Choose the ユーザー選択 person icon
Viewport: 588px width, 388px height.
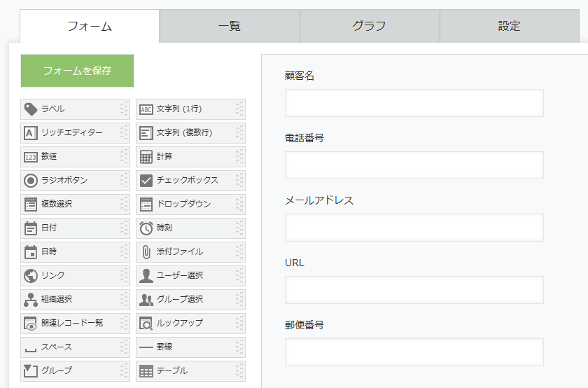146,275
